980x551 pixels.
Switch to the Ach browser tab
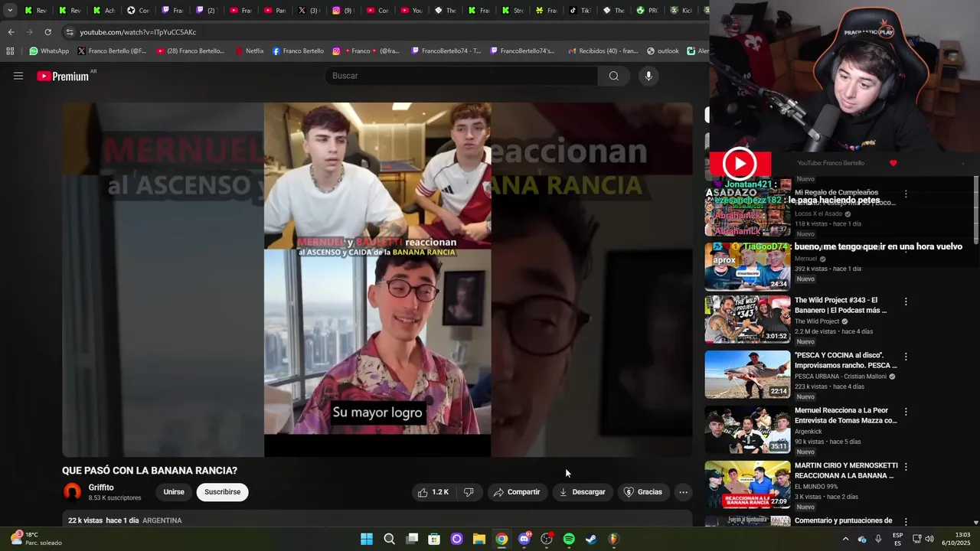click(103, 11)
